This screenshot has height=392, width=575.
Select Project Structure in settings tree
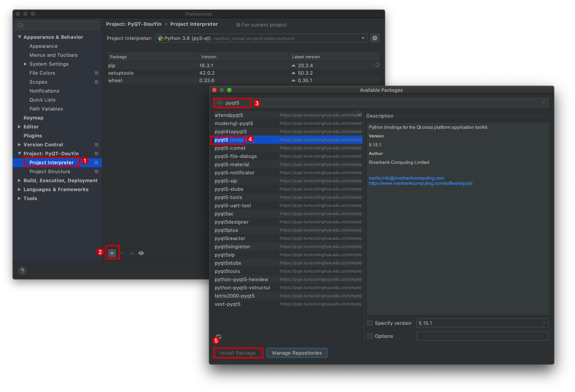(50, 171)
